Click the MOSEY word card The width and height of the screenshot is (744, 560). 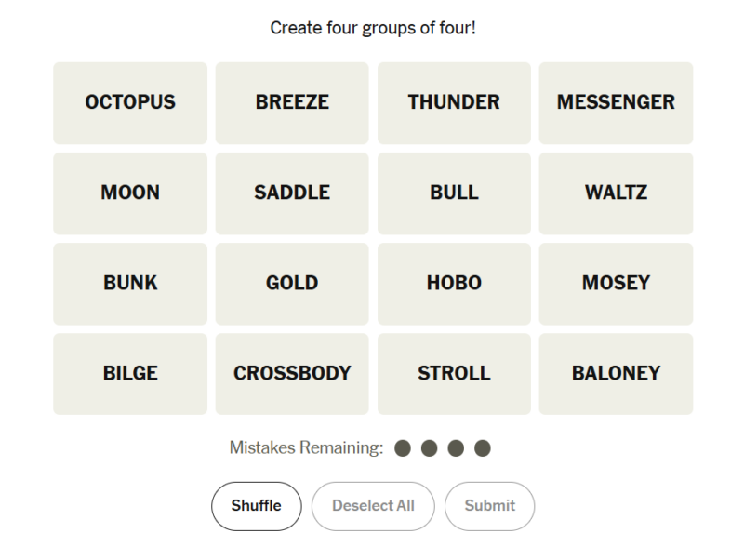click(616, 284)
